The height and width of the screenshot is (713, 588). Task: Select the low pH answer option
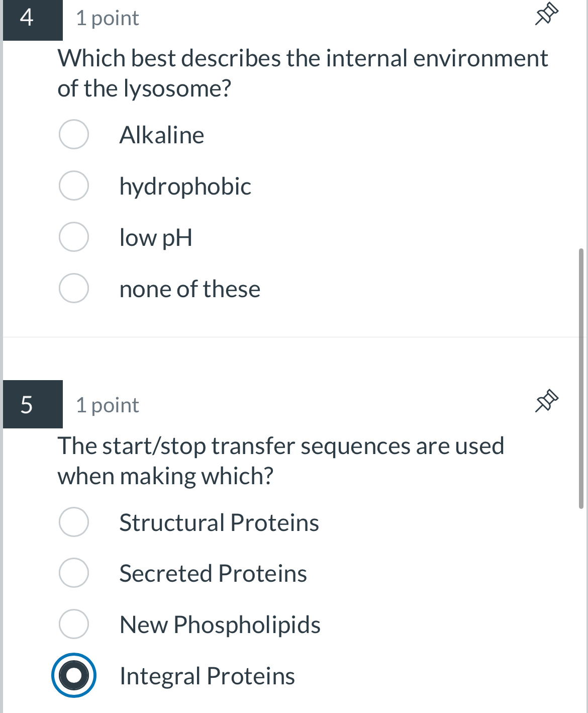tap(73, 237)
